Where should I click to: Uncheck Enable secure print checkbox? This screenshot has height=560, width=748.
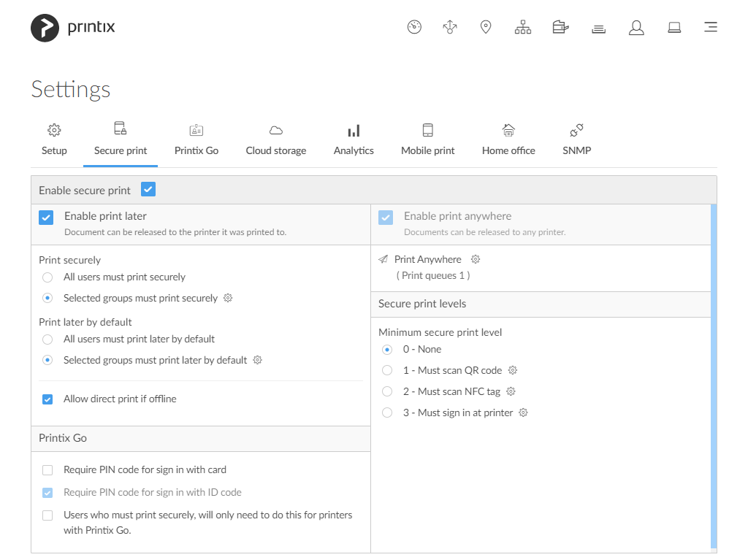click(148, 190)
